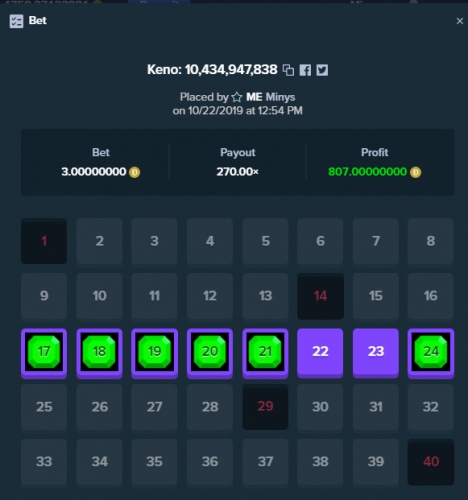Click Keno tile number 38
The height and width of the screenshot is (500, 468).
(320, 462)
